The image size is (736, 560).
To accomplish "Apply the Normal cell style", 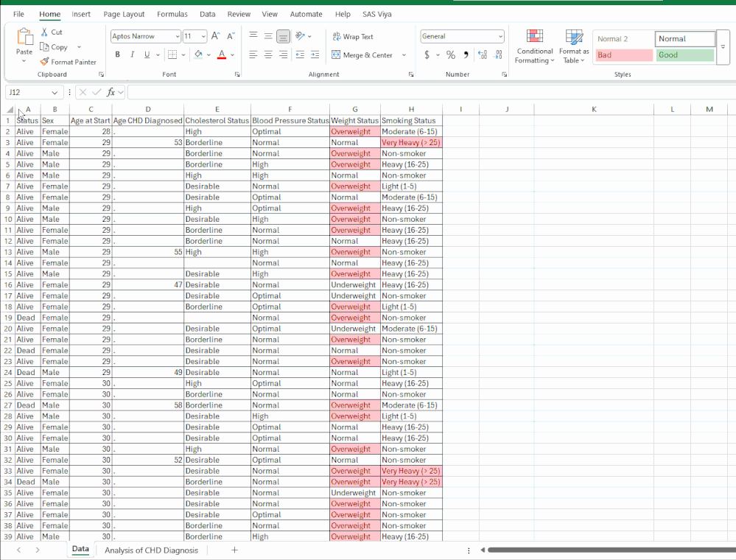I will tap(685, 39).
